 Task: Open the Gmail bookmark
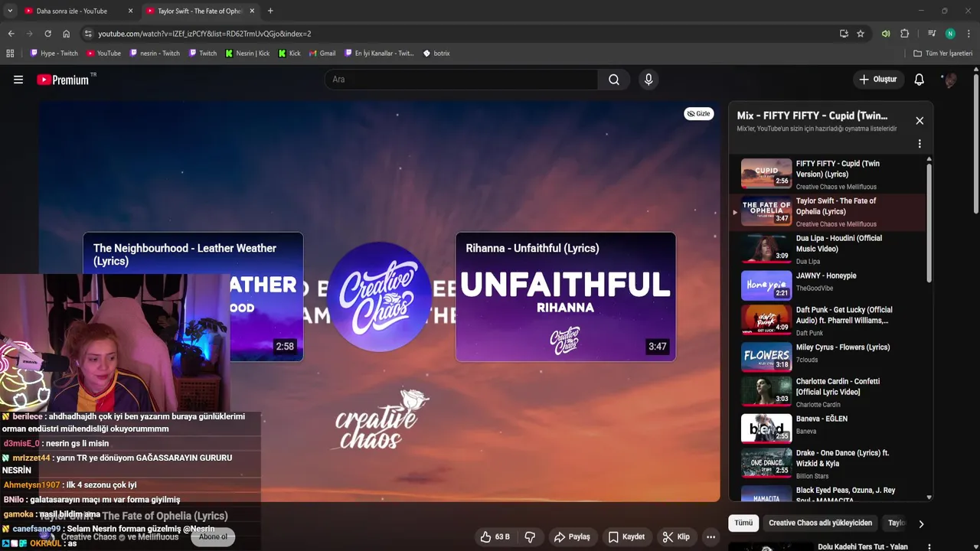(322, 54)
